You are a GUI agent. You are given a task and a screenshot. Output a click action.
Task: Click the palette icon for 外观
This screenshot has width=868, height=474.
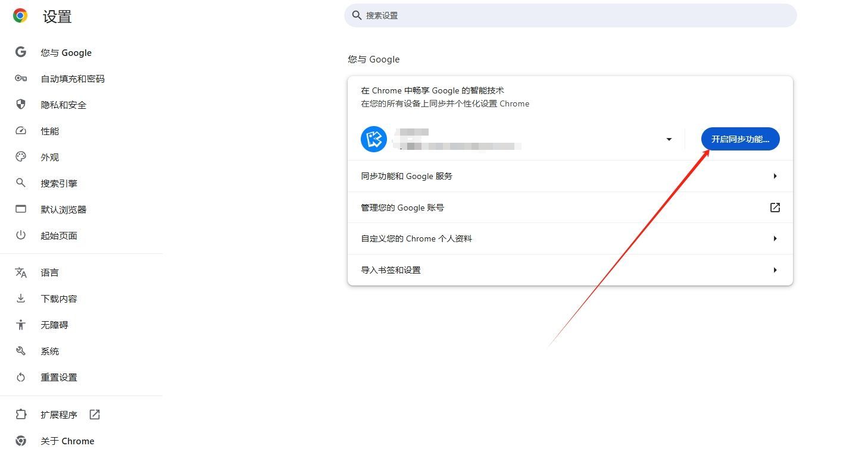pyautogui.click(x=21, y=157)
